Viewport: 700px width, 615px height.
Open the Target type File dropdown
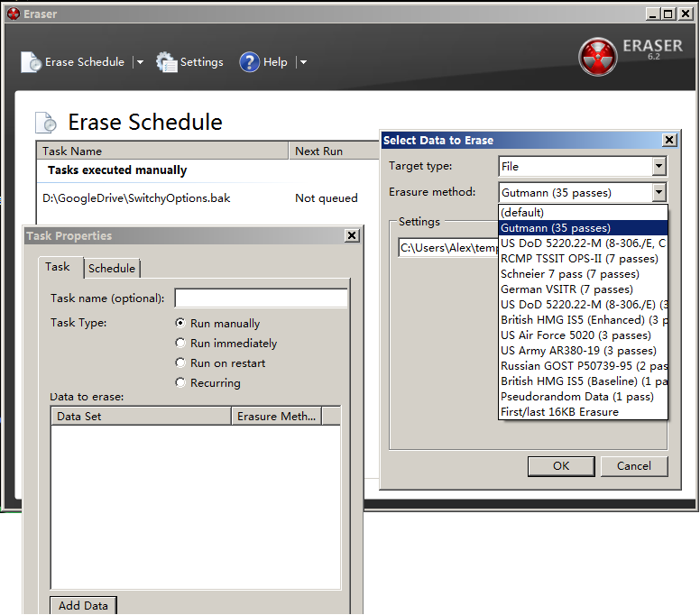coord(659,167)
